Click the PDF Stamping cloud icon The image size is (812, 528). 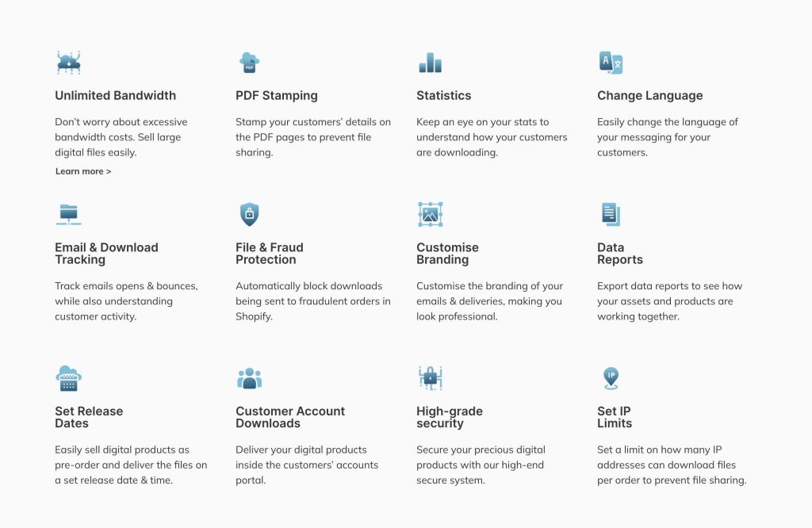[249, 63]
